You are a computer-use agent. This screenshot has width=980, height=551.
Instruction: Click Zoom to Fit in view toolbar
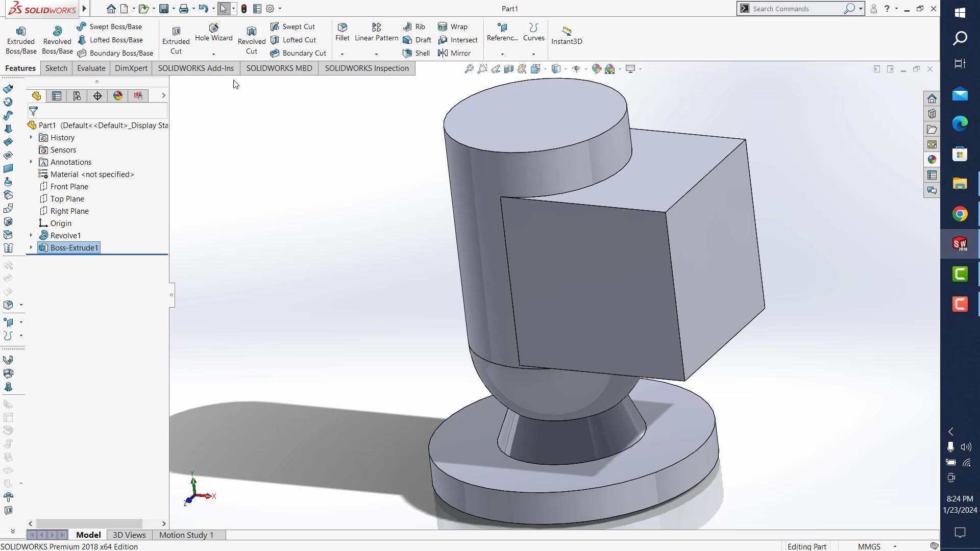(x=469, y=69)
